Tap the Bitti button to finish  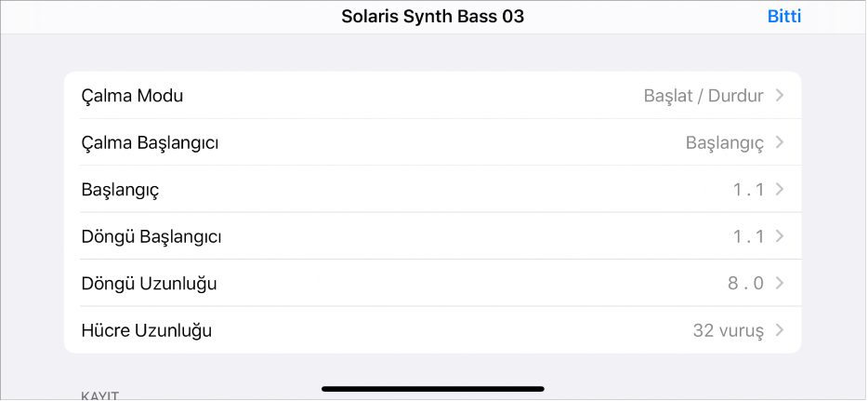(x=783, y=16)
